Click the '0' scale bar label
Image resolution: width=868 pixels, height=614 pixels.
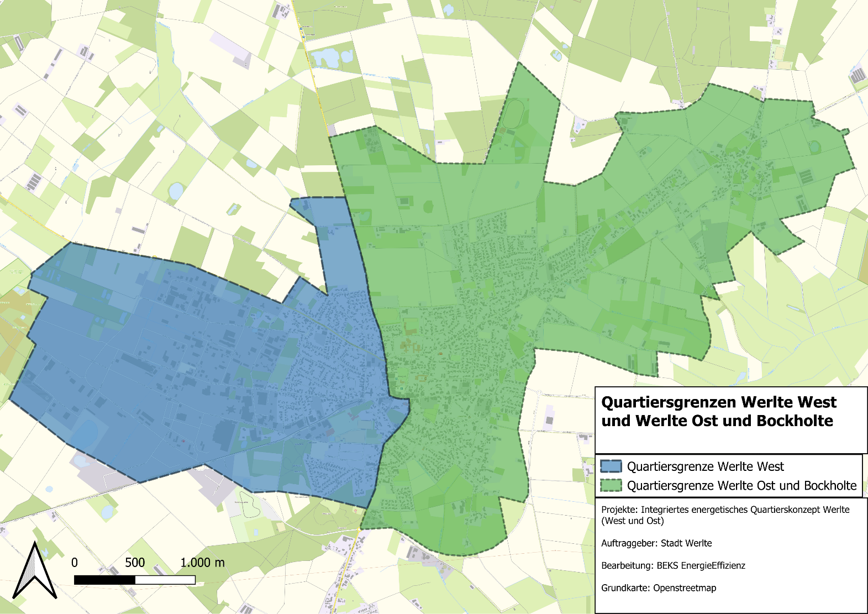tap(75, 563)
